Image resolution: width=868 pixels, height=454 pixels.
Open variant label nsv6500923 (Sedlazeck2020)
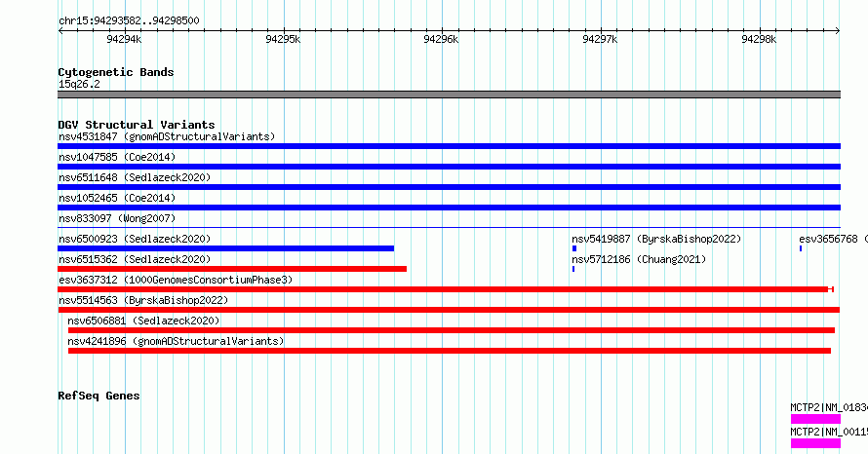[135, 239]
